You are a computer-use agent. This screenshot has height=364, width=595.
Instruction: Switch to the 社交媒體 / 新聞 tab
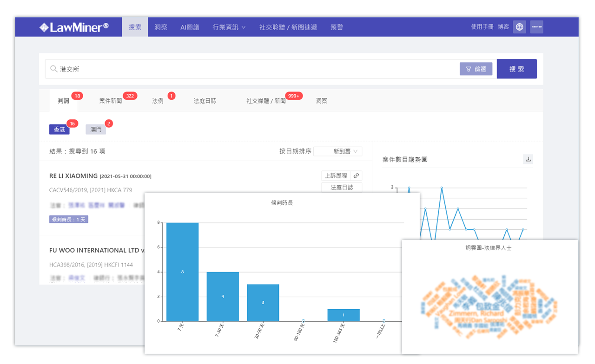[266, 101]
